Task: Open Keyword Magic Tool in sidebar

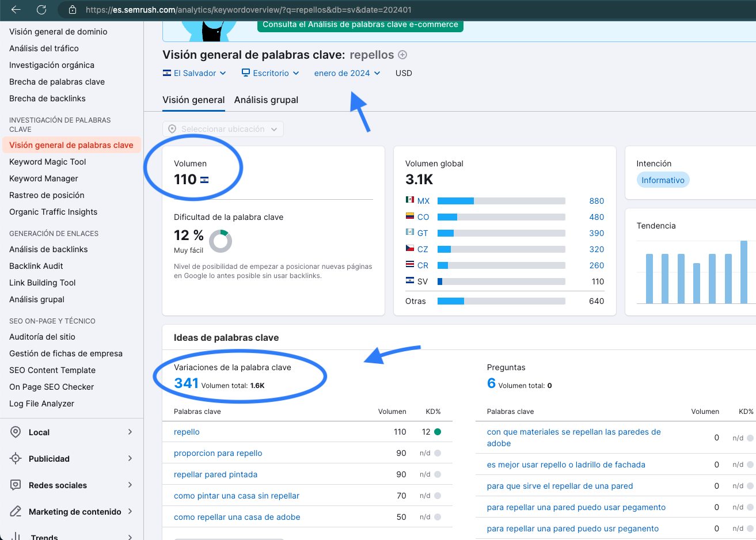Action: pos(48,162)
